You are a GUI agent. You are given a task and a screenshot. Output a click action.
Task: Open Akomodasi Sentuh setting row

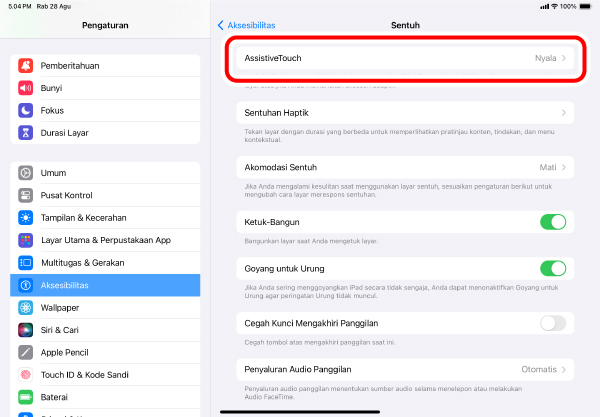click(x=405, y=167)
